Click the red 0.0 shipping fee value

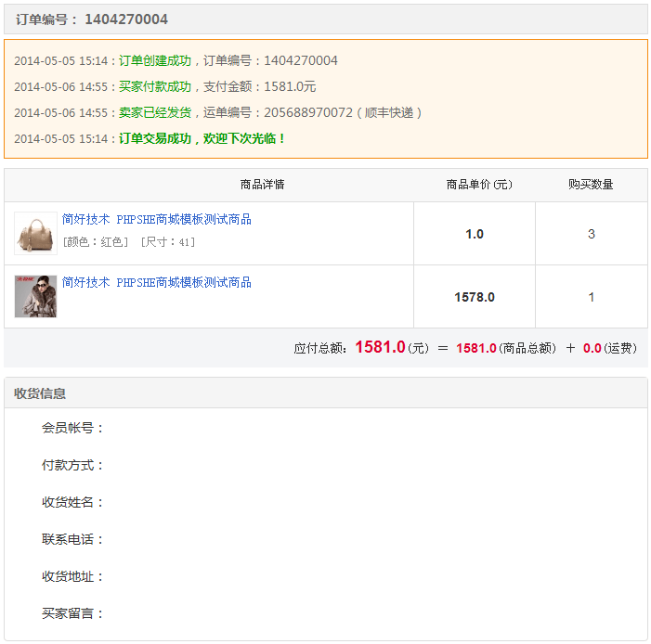pyautogui.click(x=592, y=349)
